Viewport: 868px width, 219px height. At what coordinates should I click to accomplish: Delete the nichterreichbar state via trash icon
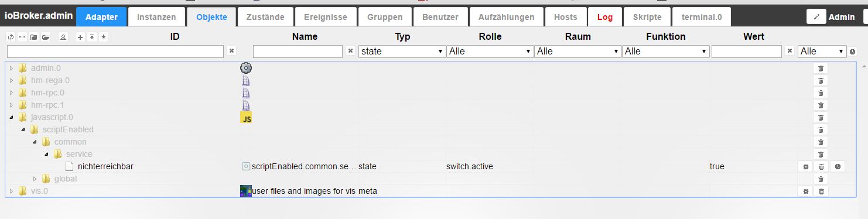[x=821, y=167]
